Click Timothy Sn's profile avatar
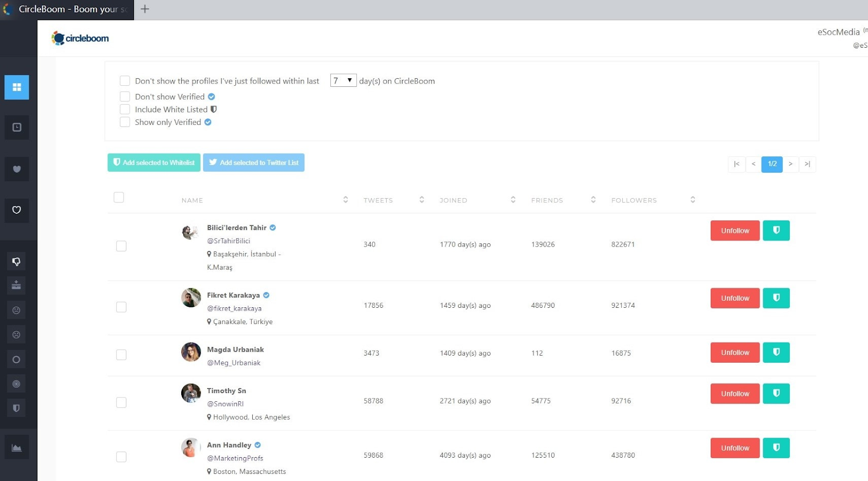The width and height of the screenshot is (868, 481). (191, 393)
